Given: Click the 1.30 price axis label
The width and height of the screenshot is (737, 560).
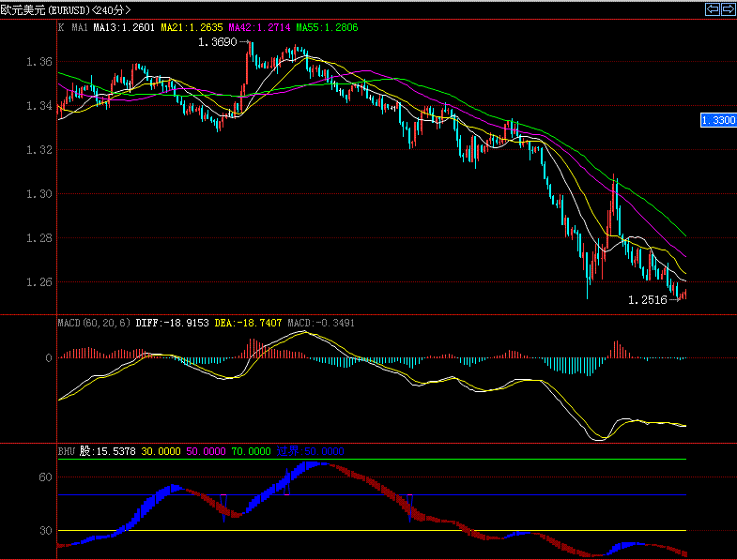Looking at the screenshot, I should [x=39, y=193].
